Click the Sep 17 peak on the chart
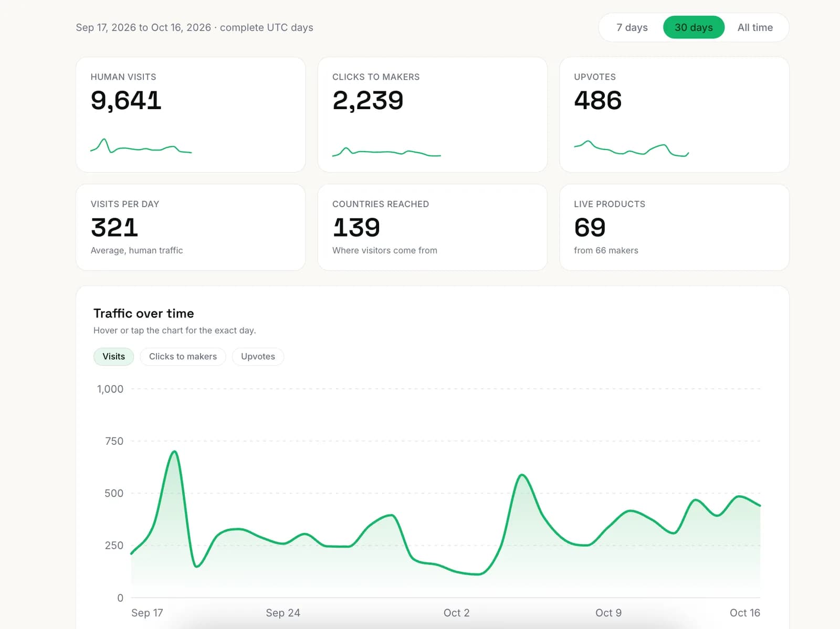840x629 pixels. [174, 452]
